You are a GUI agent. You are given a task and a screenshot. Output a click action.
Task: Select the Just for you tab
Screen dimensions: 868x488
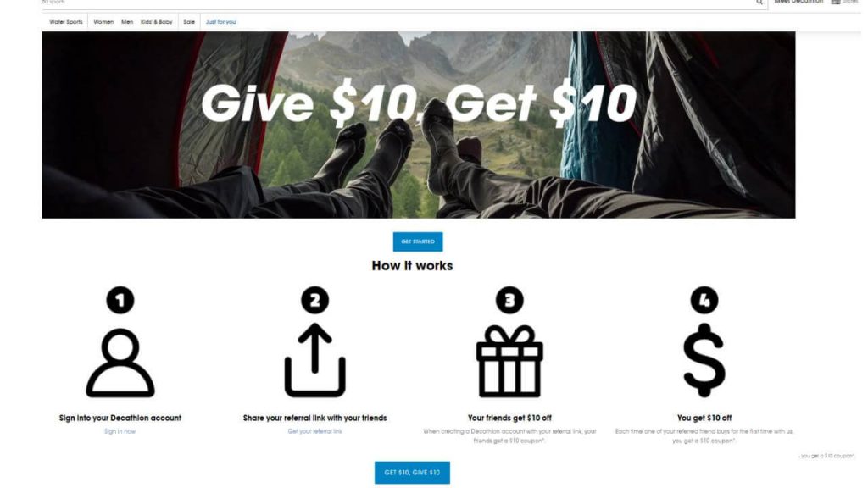point(221,22)
